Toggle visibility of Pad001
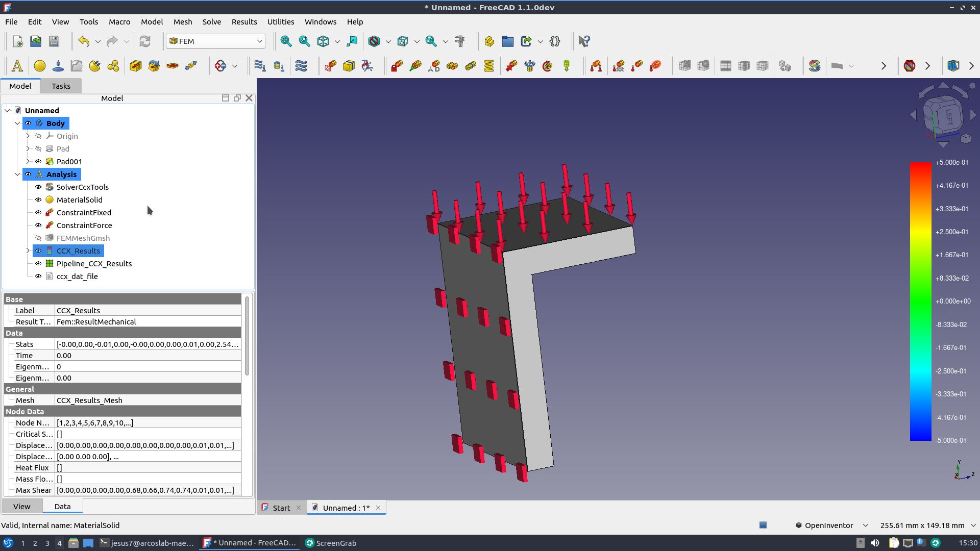Image resolution: width=980 pixels, height=551 pixels. click(x=38, y=162)
